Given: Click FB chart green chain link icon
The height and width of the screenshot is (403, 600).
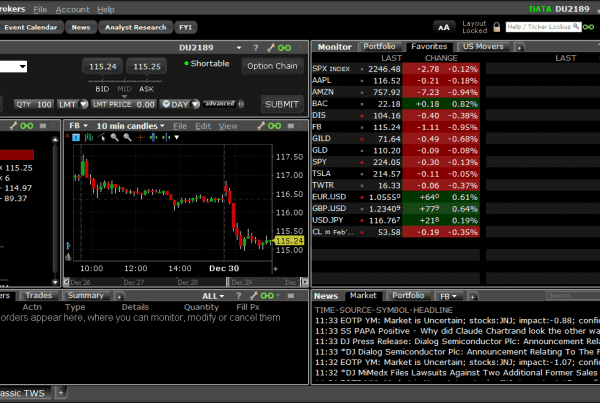Looking at the screenshot, I should [274, 126].
